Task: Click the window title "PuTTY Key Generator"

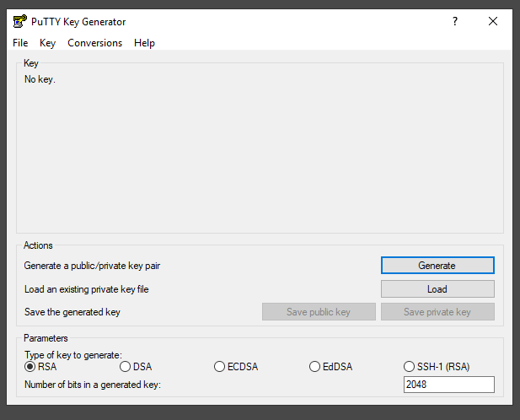Action: [x=79, y=22]
